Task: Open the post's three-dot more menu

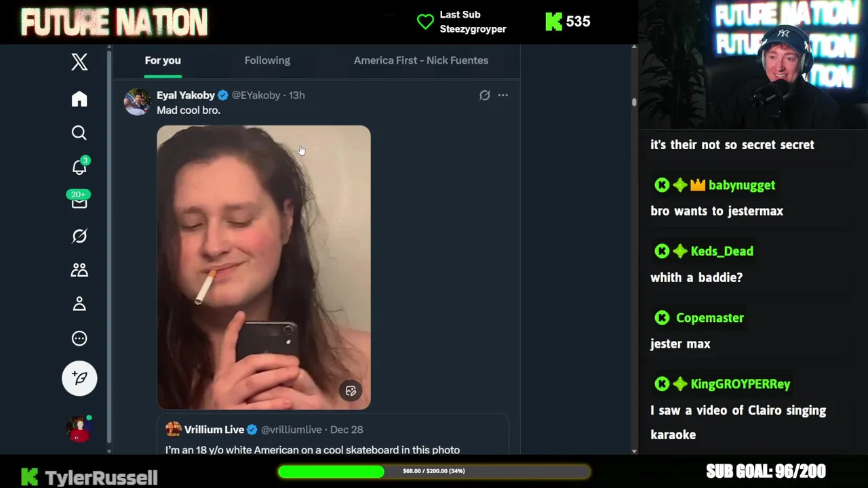Action: (x=502, y=96)
